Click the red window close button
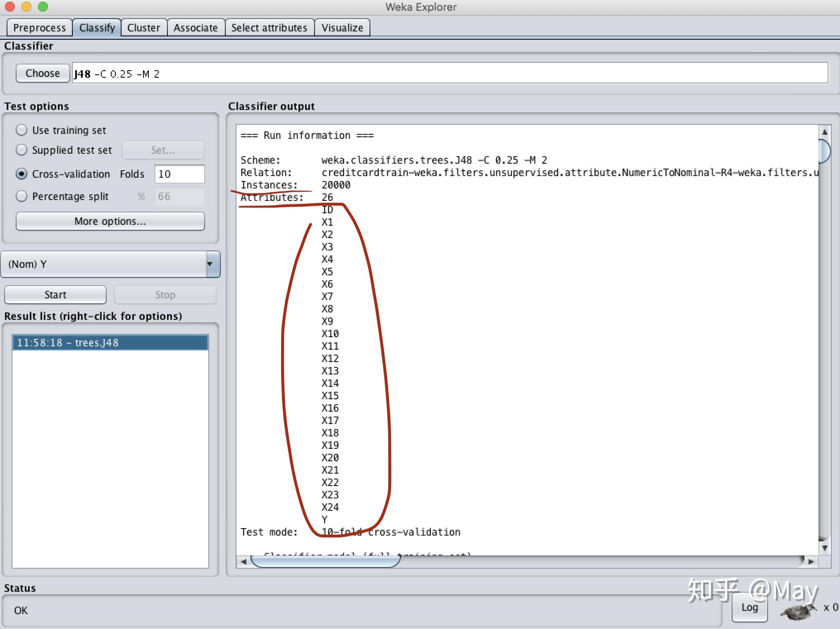This screenshot has height=629, width=840. (x=10, y=7)
